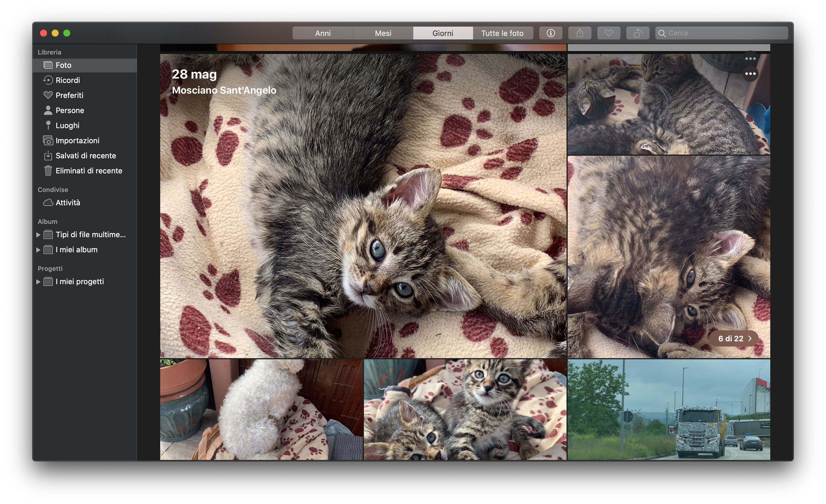Image resolution: width=826 pixels, height=504 pixels.
Task: Click the Preferiti heart icon in the sidebar
Action: point(48,95)
